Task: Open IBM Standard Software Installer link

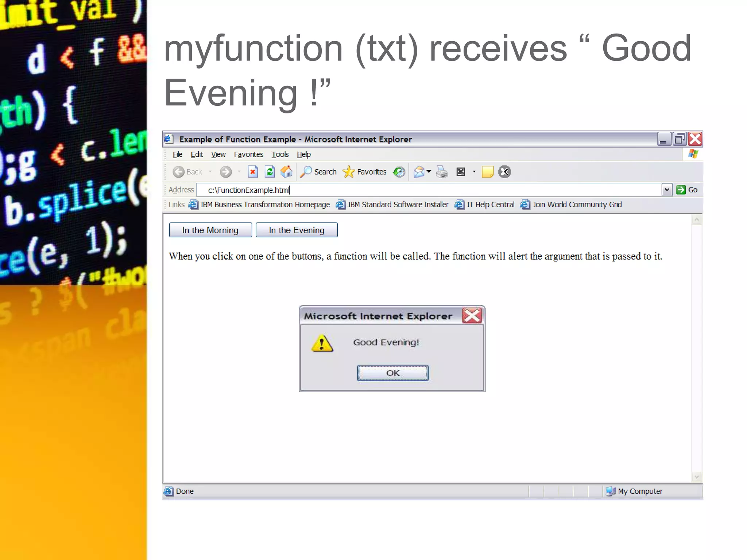Action: 392,205
